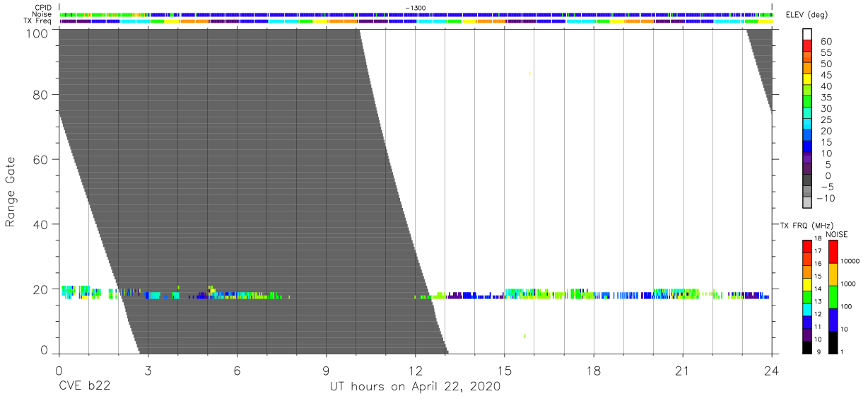This screenshot has width=868, height=401.
Task: Click the 'Noise' row label at top left
Action: (42, 14)
